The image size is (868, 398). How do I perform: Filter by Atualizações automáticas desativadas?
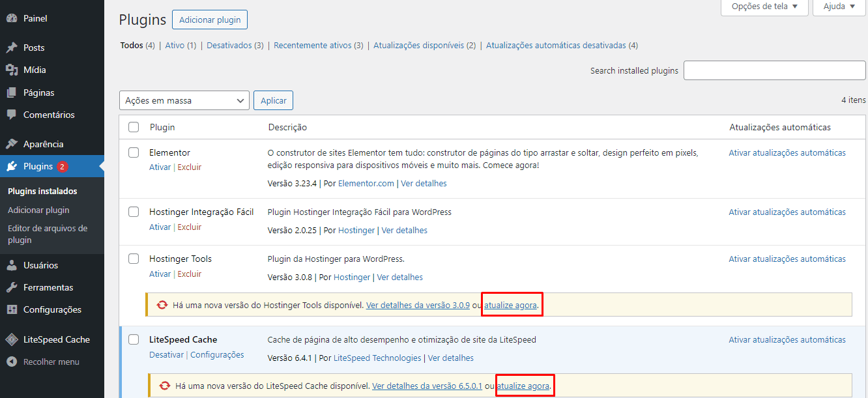(x=556, y=46)
